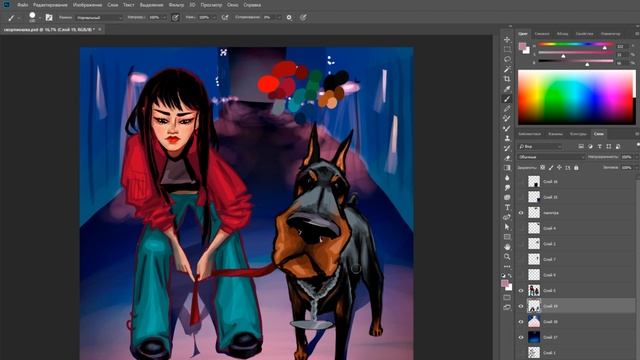The image size is (640, 360).
Task: Open smoothing value dropdown arrow
Action: (279, 18)
